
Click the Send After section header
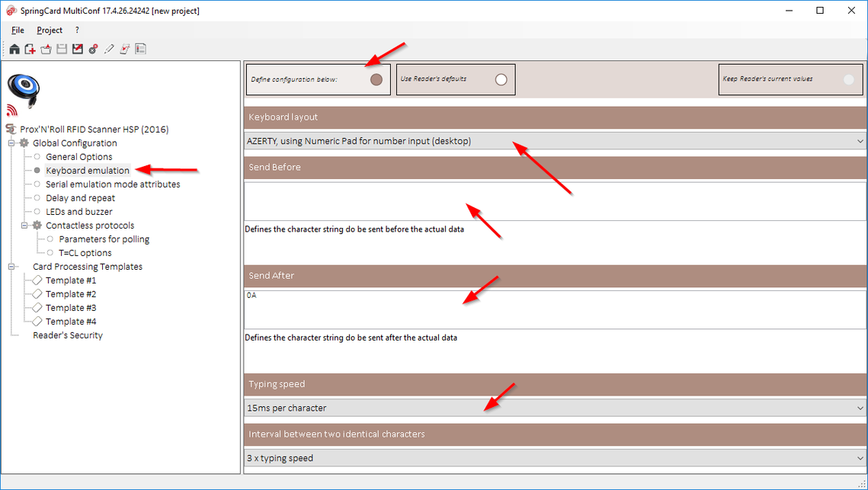click(555, 276)
